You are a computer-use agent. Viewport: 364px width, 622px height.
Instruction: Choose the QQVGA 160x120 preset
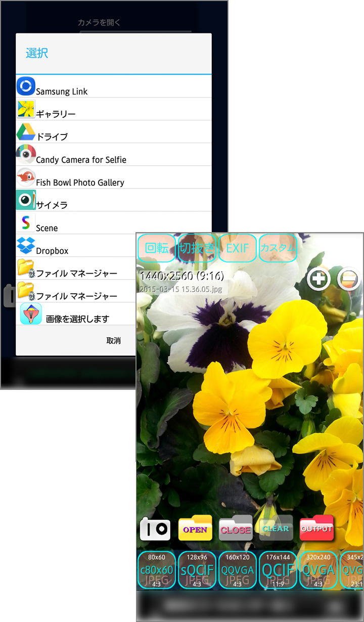tap(237, 570)
